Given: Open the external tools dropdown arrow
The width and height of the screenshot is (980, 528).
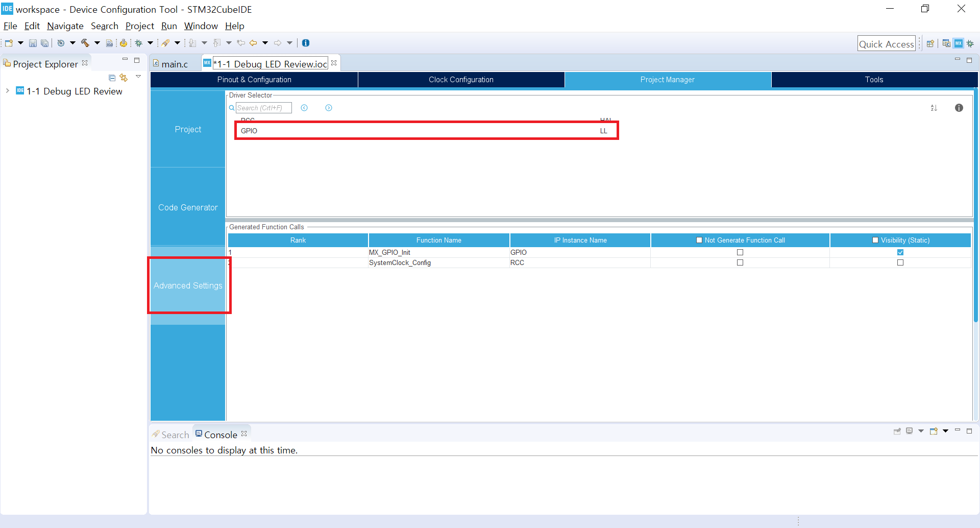Looking at the screenshot, I should (178, 43).
